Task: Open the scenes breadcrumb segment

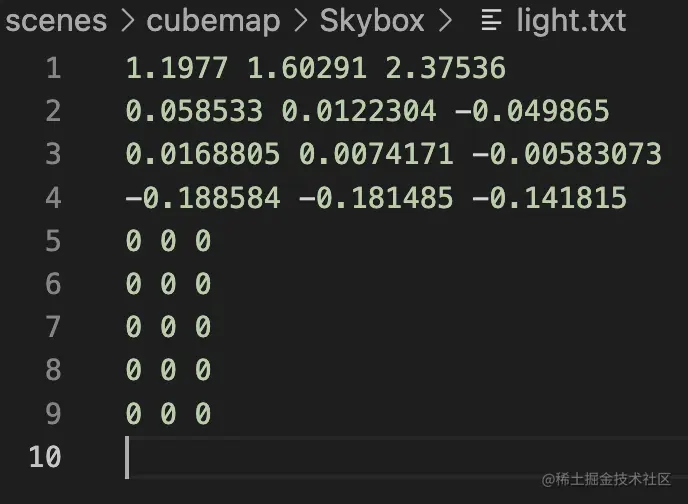Action: [x=56, y=21]
